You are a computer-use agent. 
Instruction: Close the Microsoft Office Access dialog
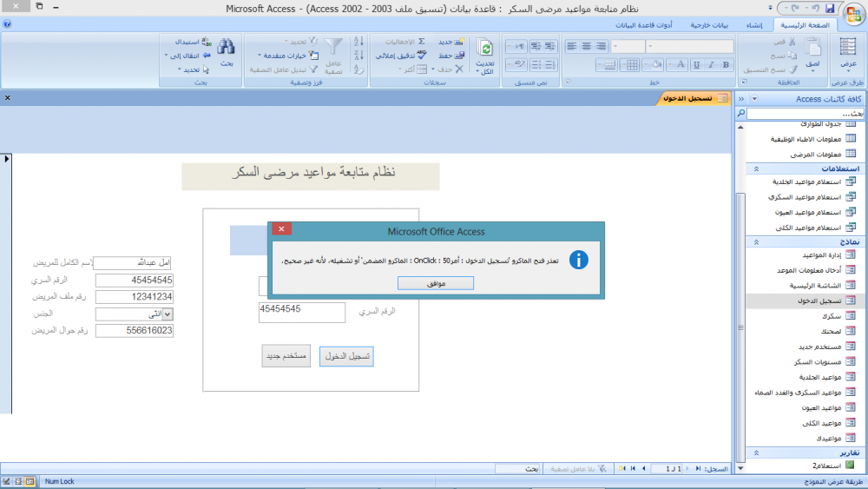click(281, 228)
